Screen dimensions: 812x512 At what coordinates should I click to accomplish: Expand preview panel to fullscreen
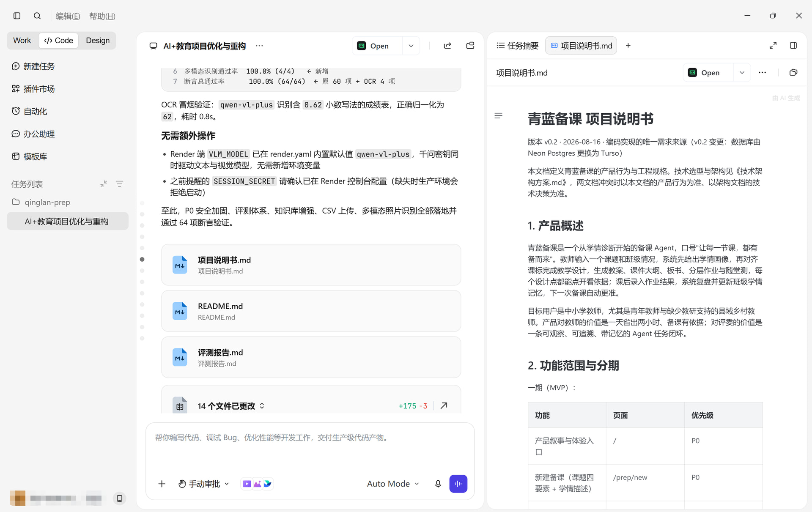773,46
